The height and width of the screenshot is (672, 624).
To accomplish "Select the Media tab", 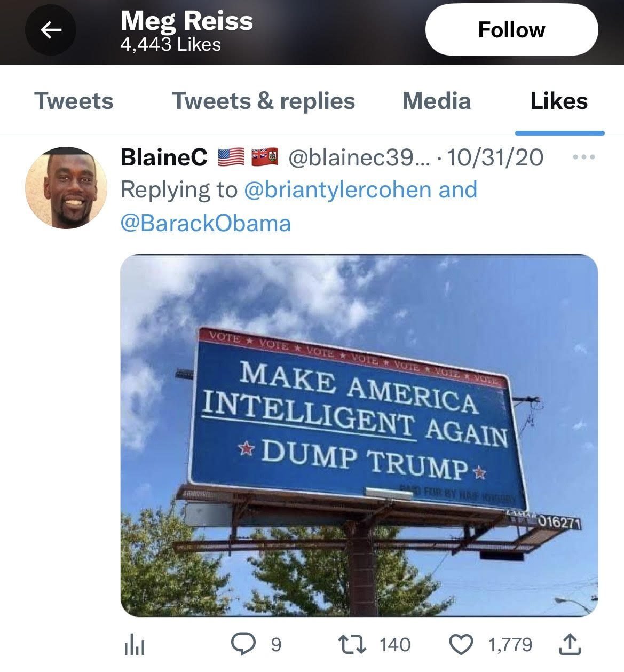I will (x=436, y=101).
